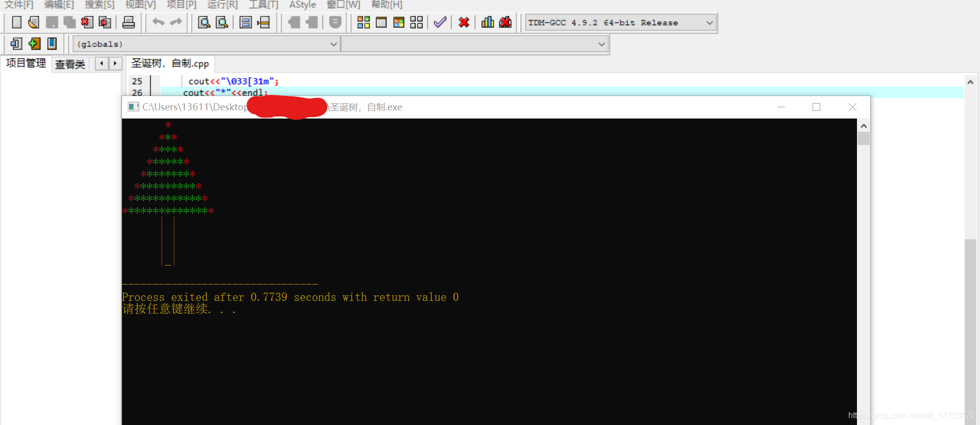The height and width of the screenshot is (425, 980).
Task: Open the empty function list dropdown
Action: pyautogui.click(x=474, y=44)
